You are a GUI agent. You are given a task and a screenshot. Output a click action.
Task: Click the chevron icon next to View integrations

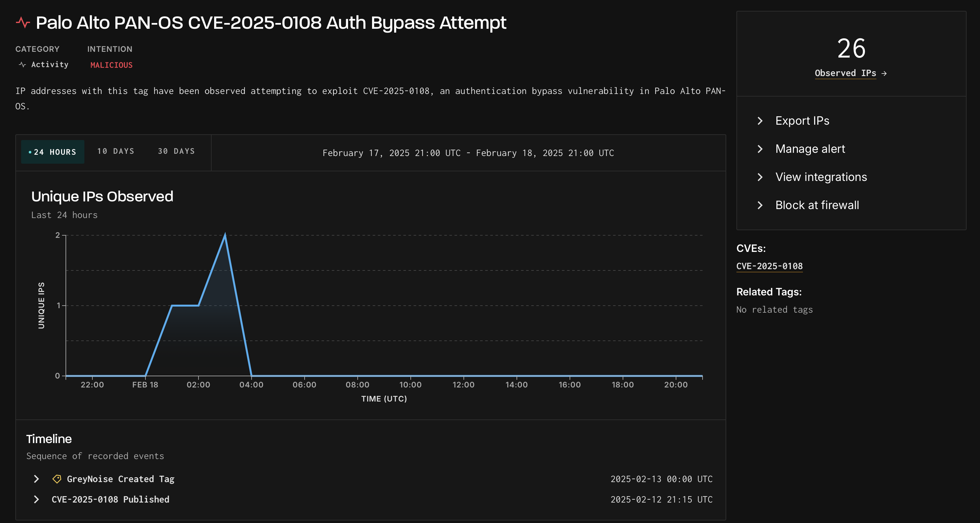click(x=760, y=177)
